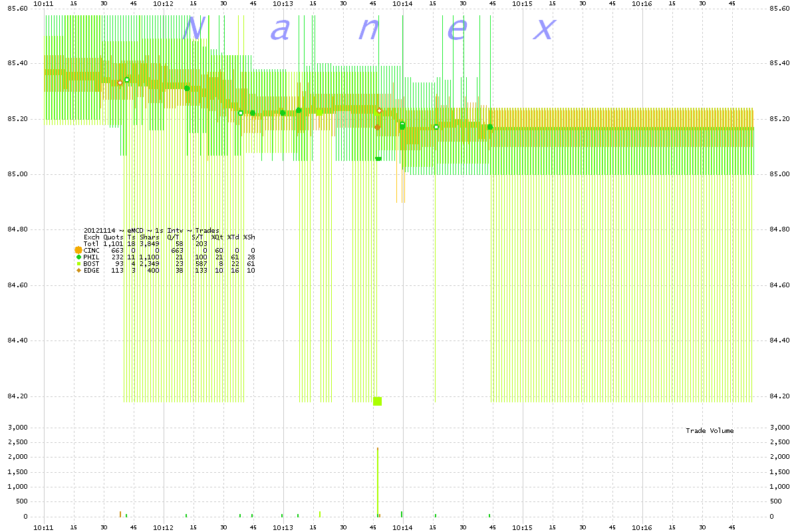Click the tallest trade volume bar near 10:13:46
This screenshot has height=532, width=798.
(x=378, y=482)
